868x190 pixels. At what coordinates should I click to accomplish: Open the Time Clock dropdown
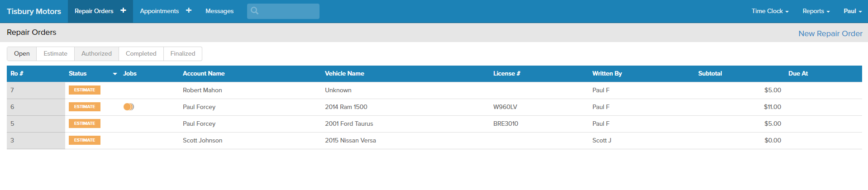770,11
